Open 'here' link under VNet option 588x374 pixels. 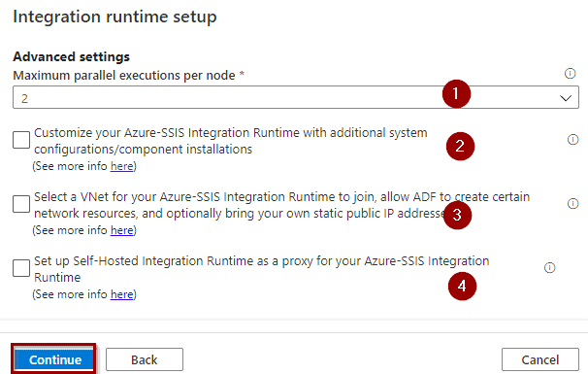point(122,230)
